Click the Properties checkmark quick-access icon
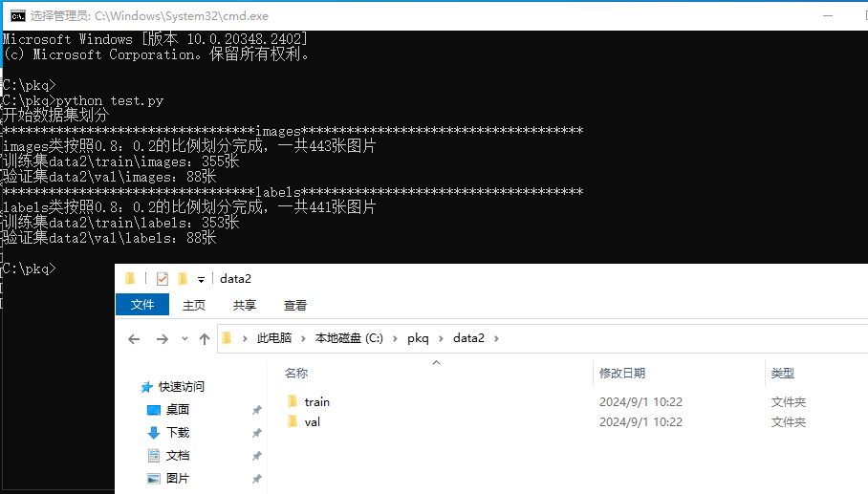Viewport: 868px width, 494px height. 163,279
